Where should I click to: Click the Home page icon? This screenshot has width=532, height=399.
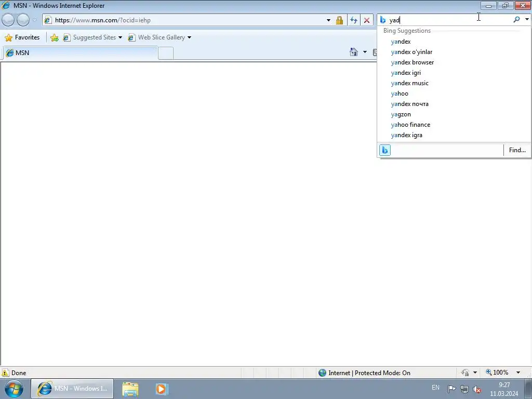pos(354,52)
